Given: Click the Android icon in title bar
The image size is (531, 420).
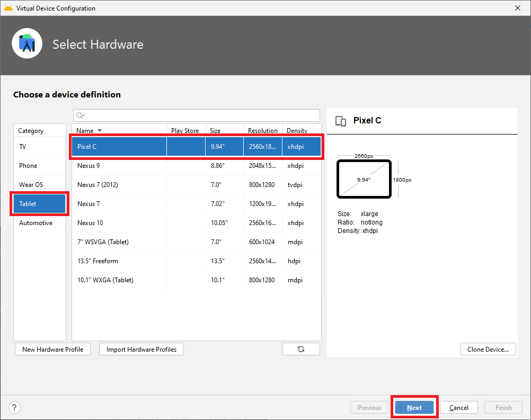Looking at the screenshot, I should (x=8, y=8).
